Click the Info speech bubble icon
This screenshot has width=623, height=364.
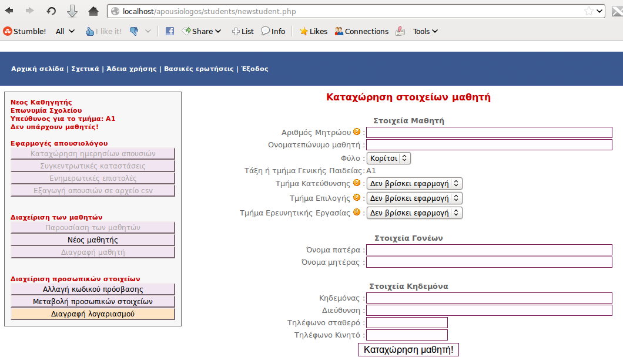[266, 31]
